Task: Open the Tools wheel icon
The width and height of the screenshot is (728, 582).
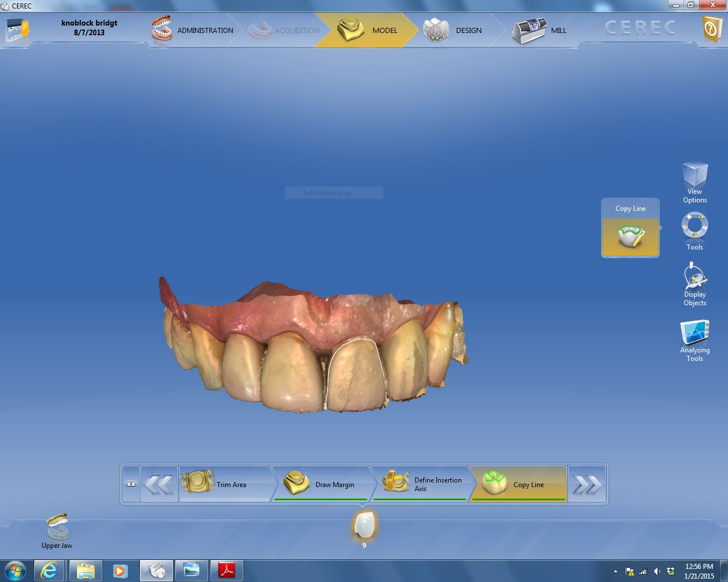Action: [694, 227]
